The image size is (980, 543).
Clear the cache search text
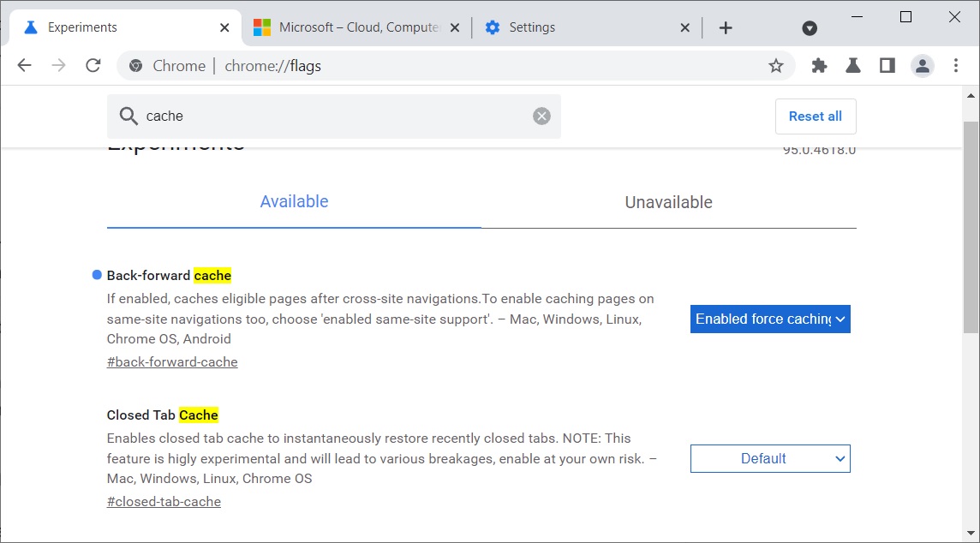(541, 116)
